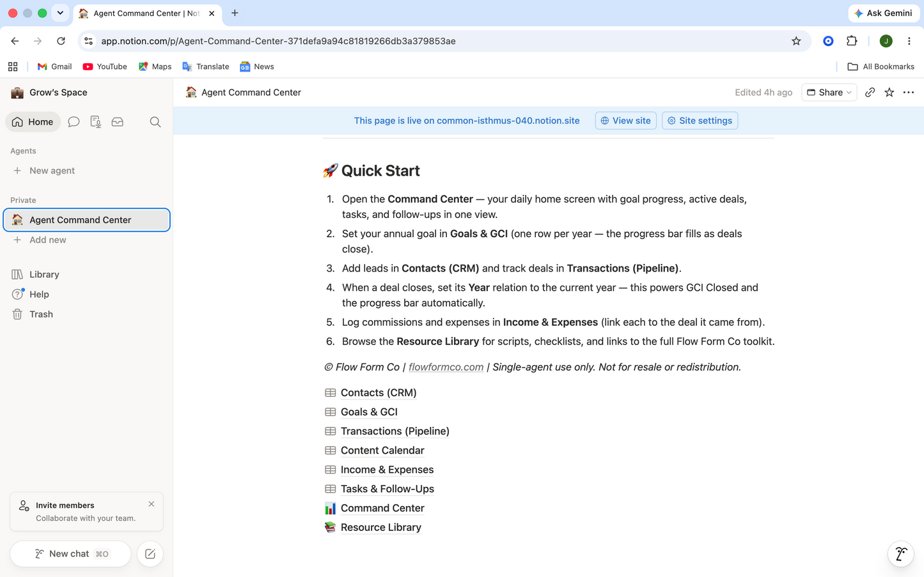The image size is (924, 577).
Task: Open the Gmail bookmark
Action: pos(54,66)
